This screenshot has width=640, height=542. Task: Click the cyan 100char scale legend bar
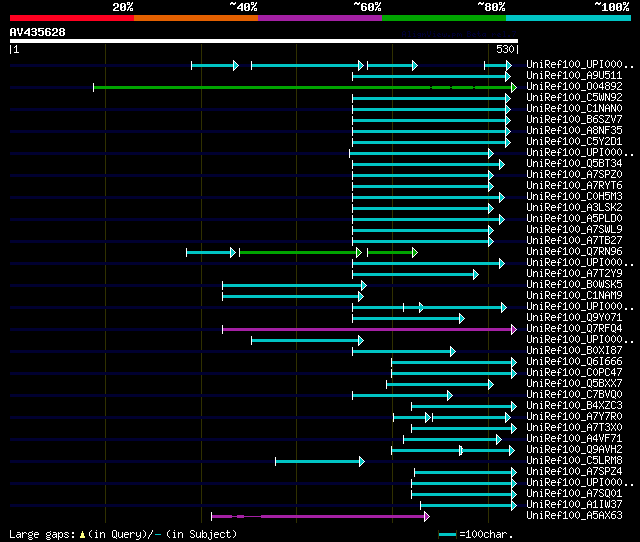pyautogui.click(x=447, y=534)
